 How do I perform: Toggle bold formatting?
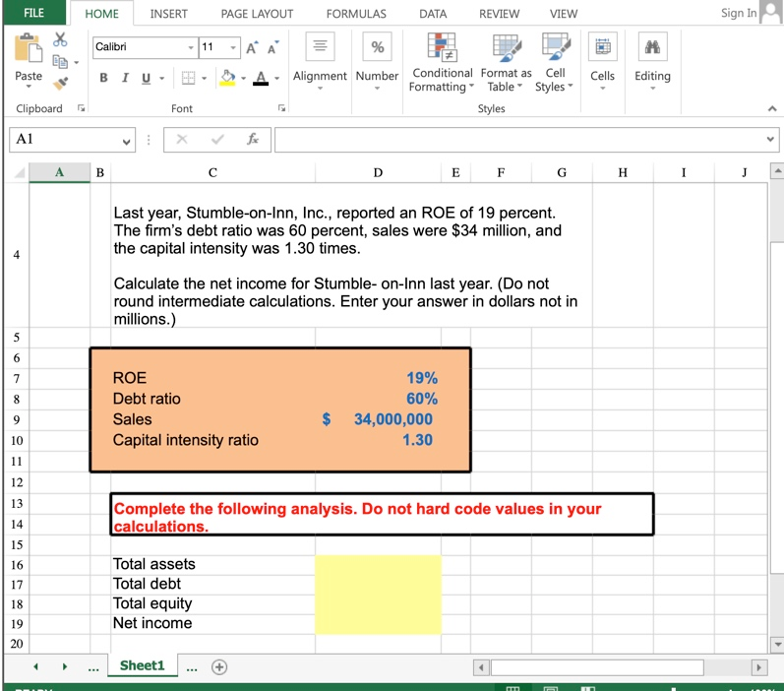(x=103, y=78)
